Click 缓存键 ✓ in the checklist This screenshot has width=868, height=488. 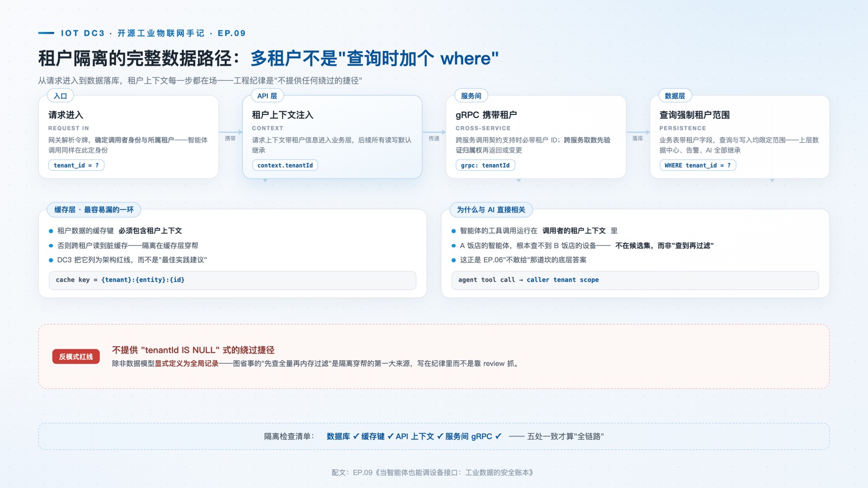pos(378,436)
